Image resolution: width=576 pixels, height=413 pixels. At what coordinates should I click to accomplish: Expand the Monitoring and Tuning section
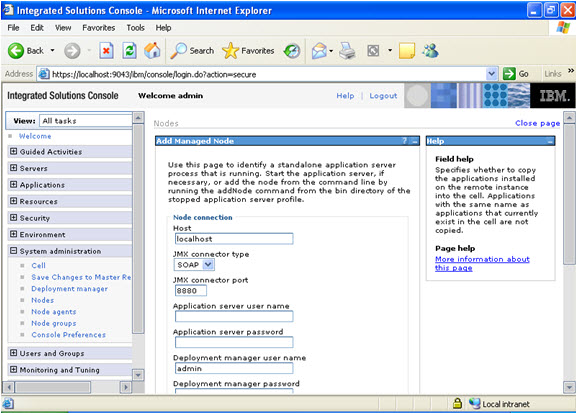coord(14,369)
